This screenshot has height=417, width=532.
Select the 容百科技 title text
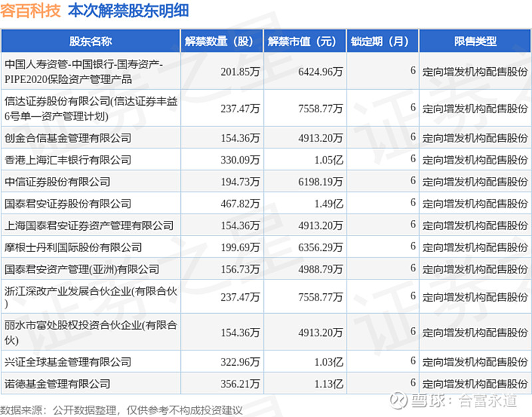[x=31, y=11]
